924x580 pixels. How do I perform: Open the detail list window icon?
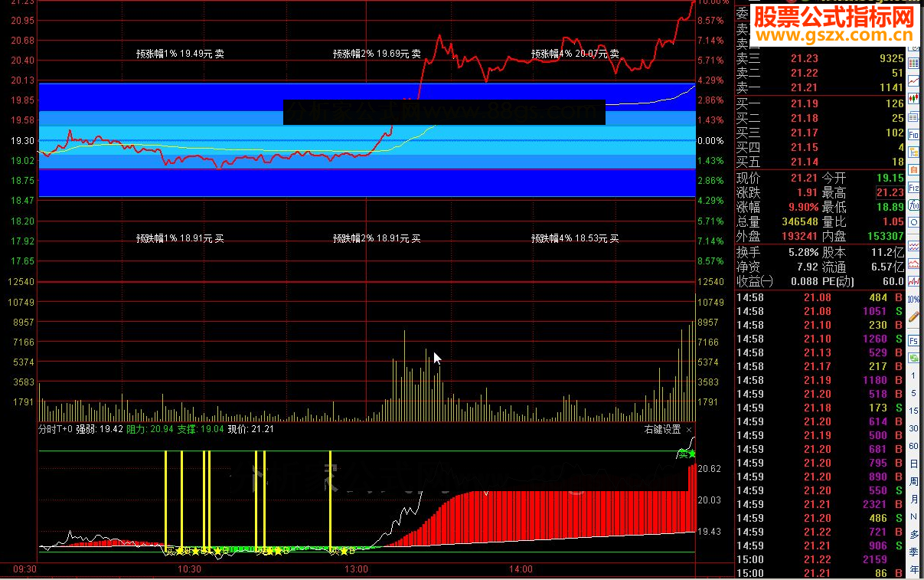(x=914, y=116)
